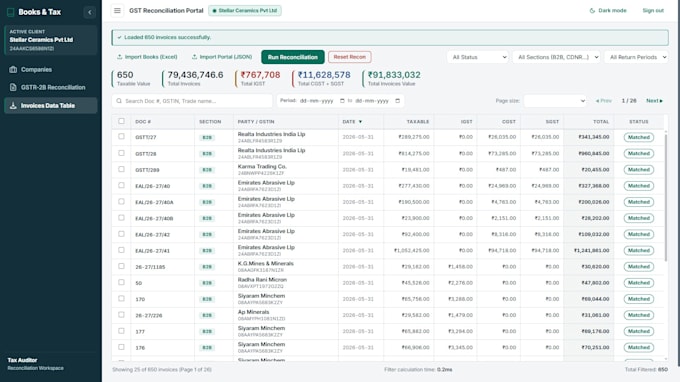Go to the Prev page

coord(604,101)
